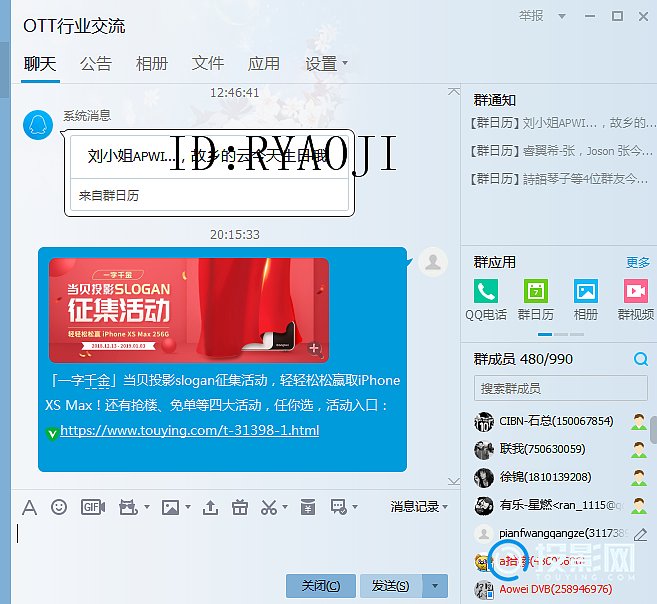Open the 当贝投影SLOGAN promo image
Viewport: 657px width, 604px height.
tap(189, 310)
